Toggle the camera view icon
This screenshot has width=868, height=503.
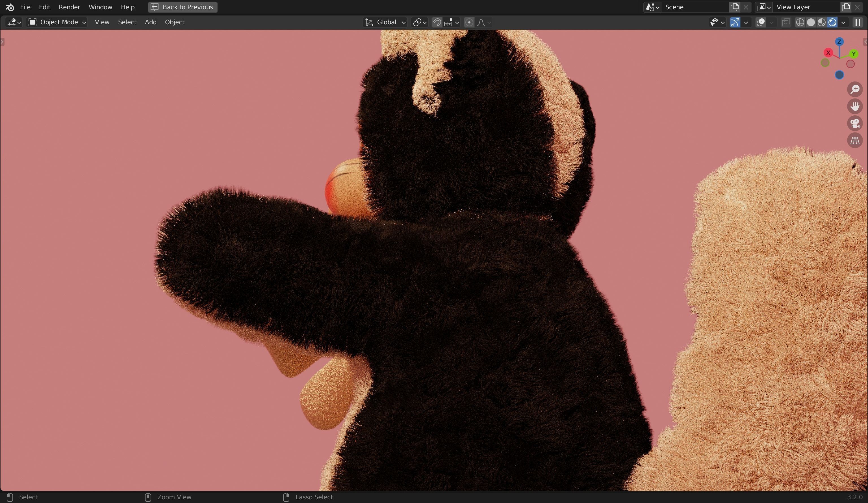[x=854, y=124]
